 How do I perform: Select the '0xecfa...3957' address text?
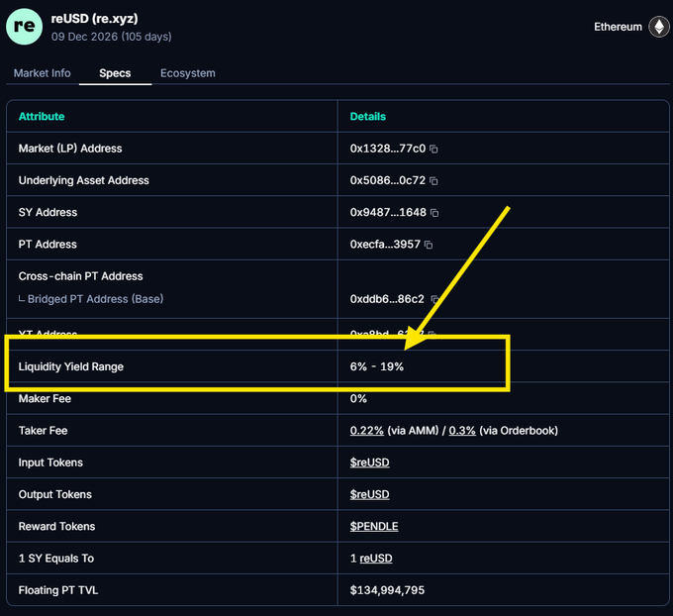click(x=385, y=244)
